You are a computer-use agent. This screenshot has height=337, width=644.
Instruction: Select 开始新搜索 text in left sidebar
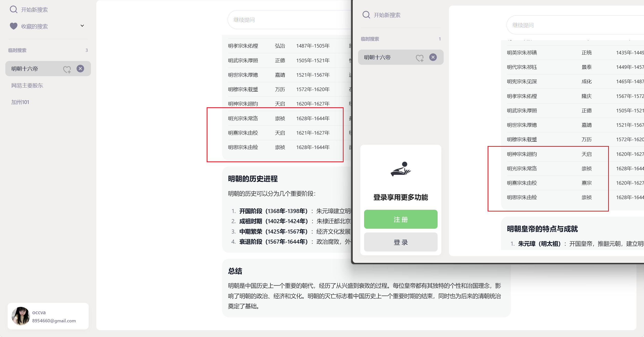pyautogui.click(x=34, y=10)
